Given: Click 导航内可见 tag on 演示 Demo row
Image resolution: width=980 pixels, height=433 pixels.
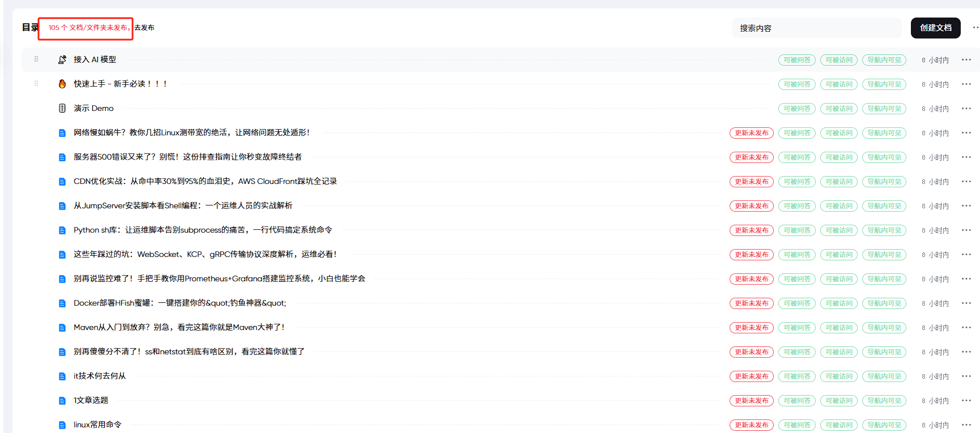Looking at the screenshot, I should (884, 109).
